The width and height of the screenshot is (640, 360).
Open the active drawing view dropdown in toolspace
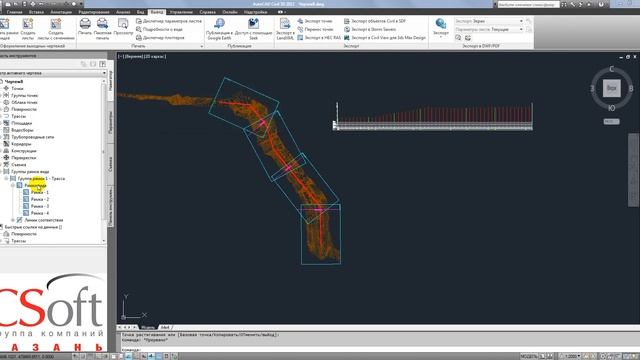click(x=53, y=73)
